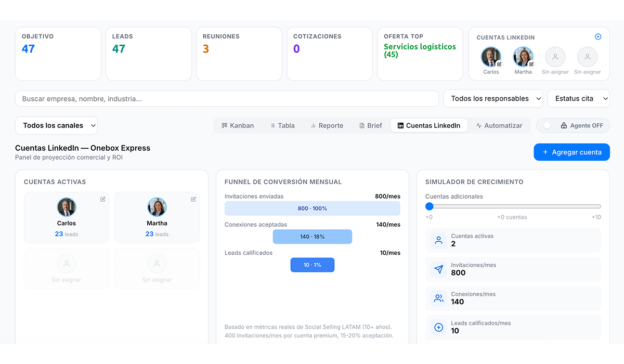Click the Objetivo 47 stat card
This screenshot has height=364, width=624.
(58, 54)
